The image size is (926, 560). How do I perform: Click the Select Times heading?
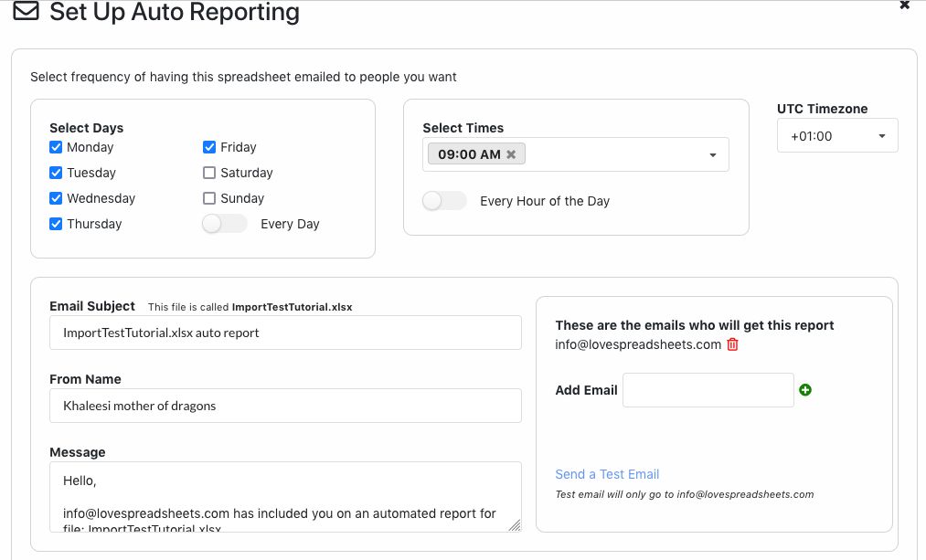[x=463, y=128]
